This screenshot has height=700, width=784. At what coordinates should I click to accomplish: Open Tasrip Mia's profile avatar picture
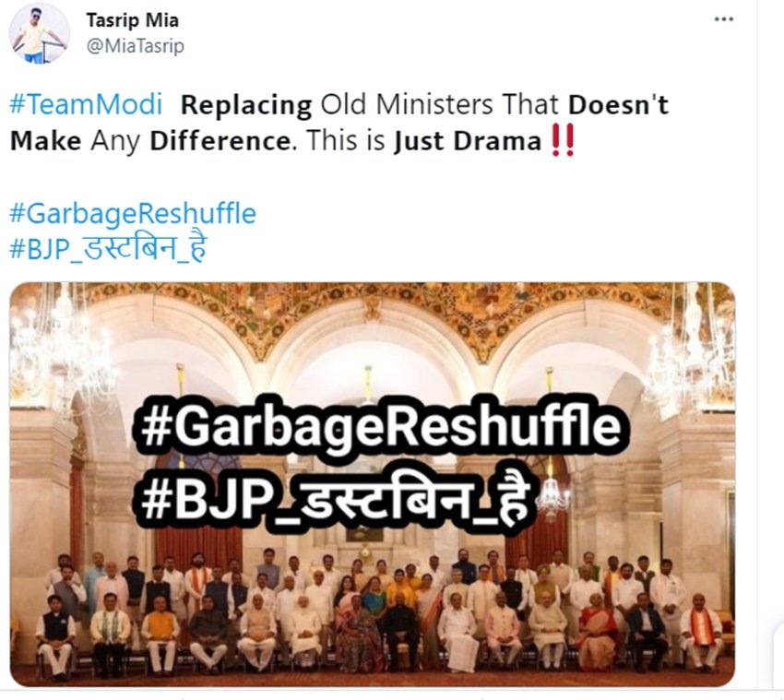[x=39, y=33]
